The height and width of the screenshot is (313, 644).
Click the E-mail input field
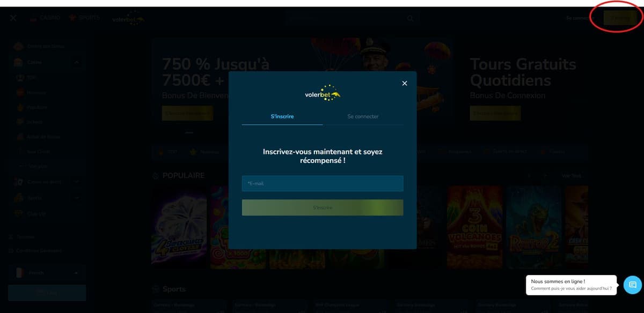pyautogui.click(x=322, y=183)
